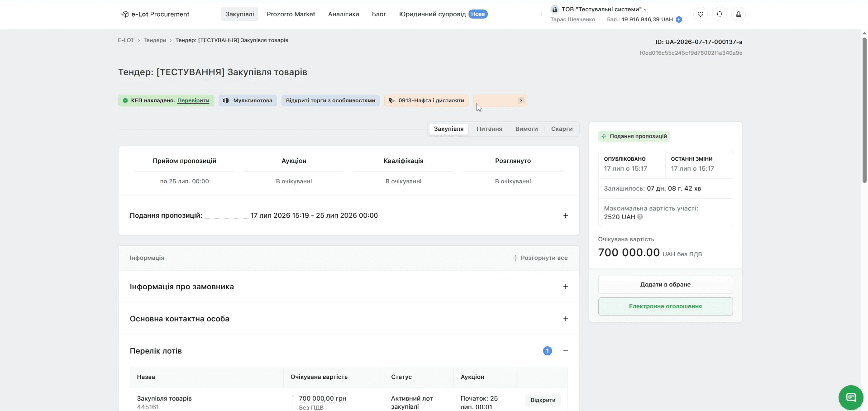Open the Закупівлі menu item

(x=240, y=14)
